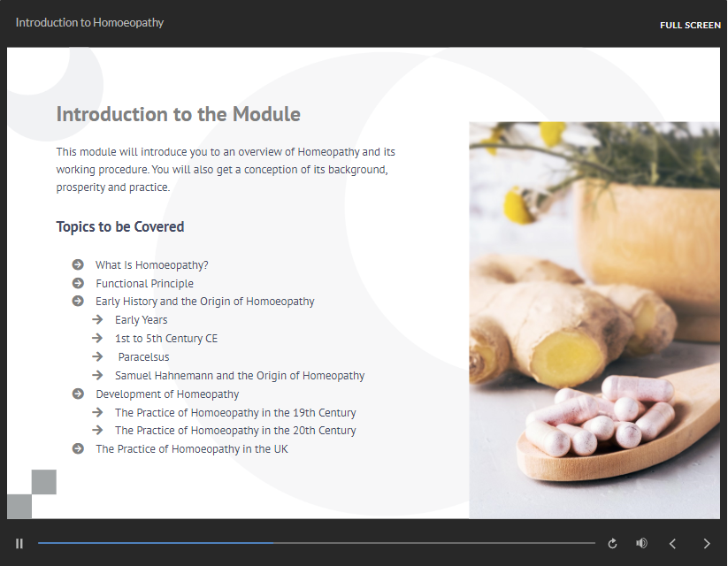Click the 'Functional Principle' topic
Screen dimensions: 728x566
pyautogui.click(x=144, y=283)
